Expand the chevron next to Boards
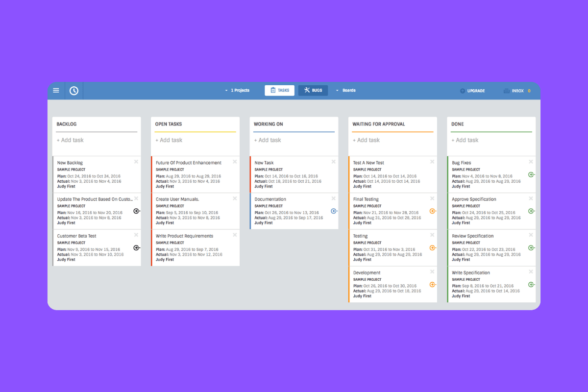The height and width of the screenshot is (392, 588). [x=337, y=90]
